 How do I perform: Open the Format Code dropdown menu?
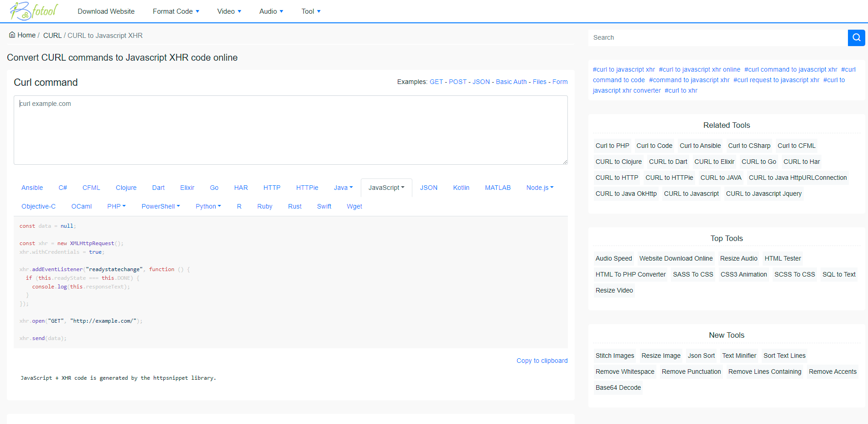[176, 11]
